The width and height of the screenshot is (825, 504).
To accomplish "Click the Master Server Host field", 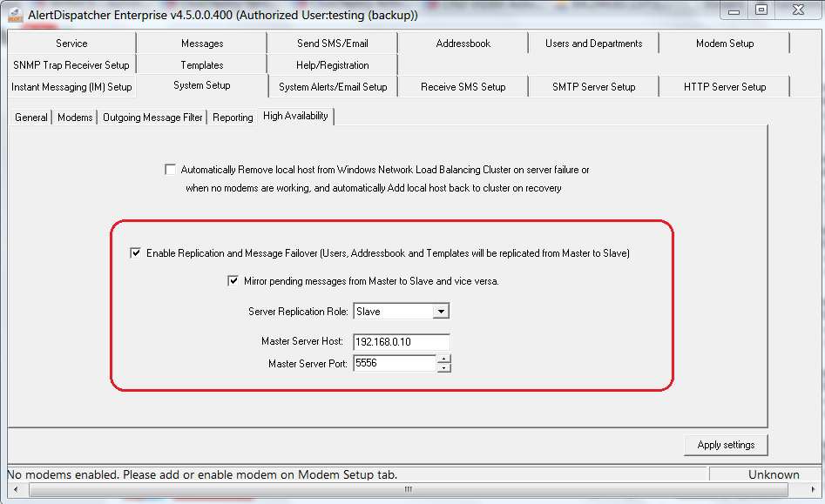I will pyautogui.click(x=402, y=341).
